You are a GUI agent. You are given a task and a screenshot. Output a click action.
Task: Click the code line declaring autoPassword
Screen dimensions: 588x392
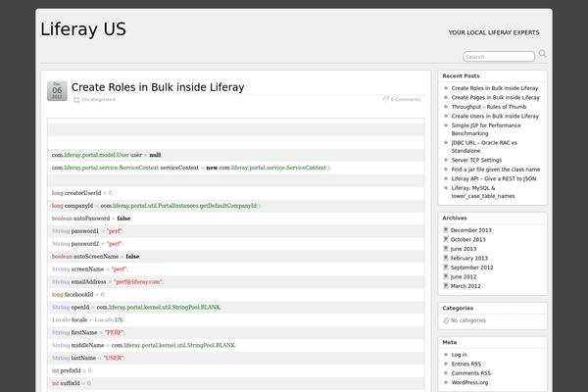(x=236, y=219)
